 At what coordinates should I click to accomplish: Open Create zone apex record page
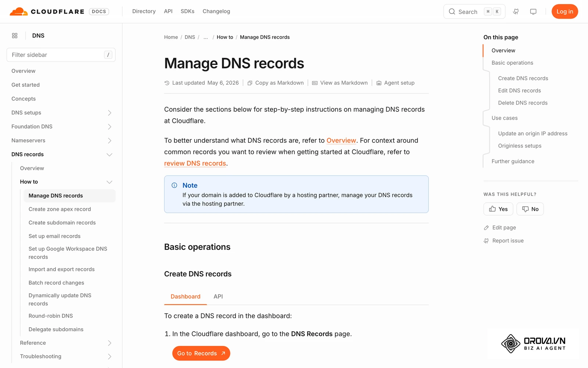(x=60, y=209)
